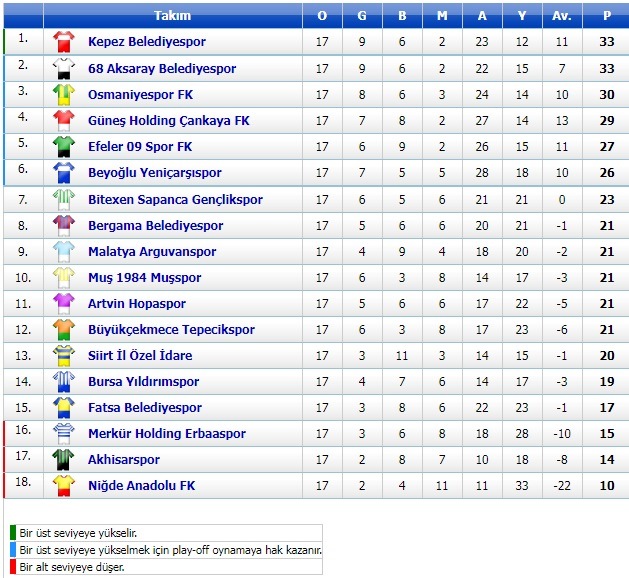629x578 pixels.
Task: Click the blue play-off legend color box
Action: coord(13,550)
